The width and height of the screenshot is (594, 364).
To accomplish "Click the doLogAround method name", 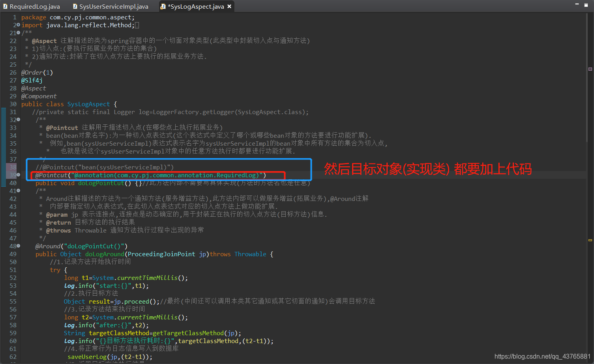I will (105, 254).
